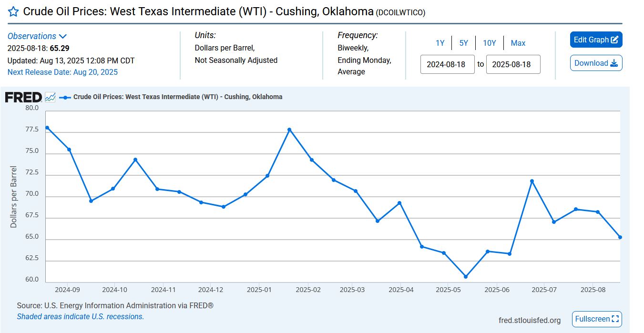Click the lowest data point in May 2025
This screenshot has height=333, width=644.
click(x=466, y=277)
